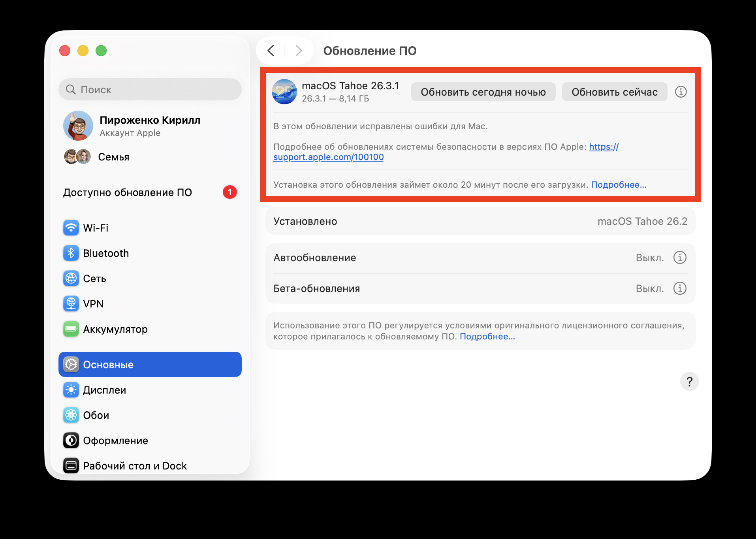Click info icon beside Автообновление Выкл.

[679, 257]
